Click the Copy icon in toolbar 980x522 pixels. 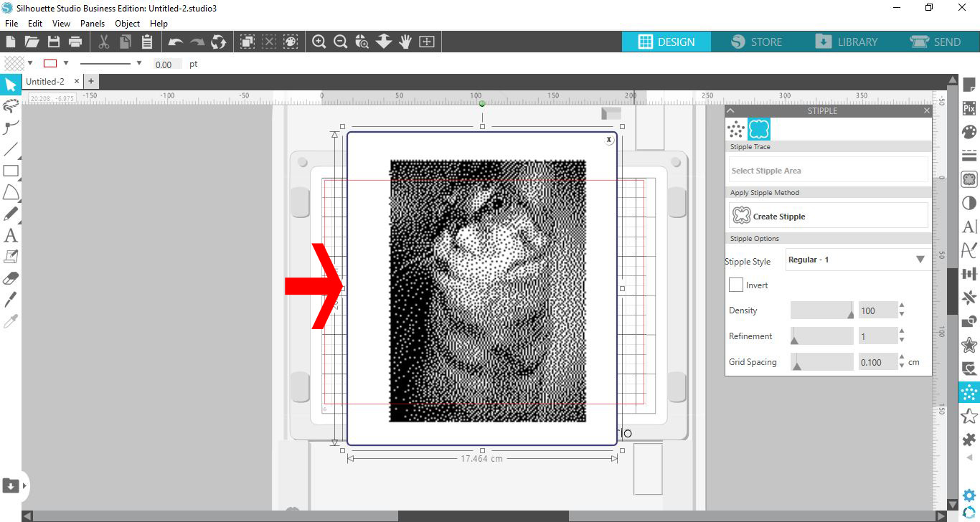pyautogui.click(x=126, y=42)
